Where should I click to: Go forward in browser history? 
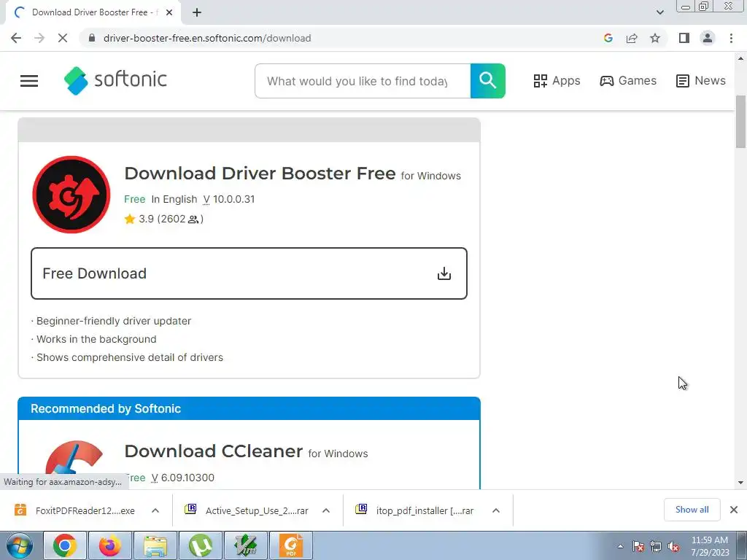point(39,38)
